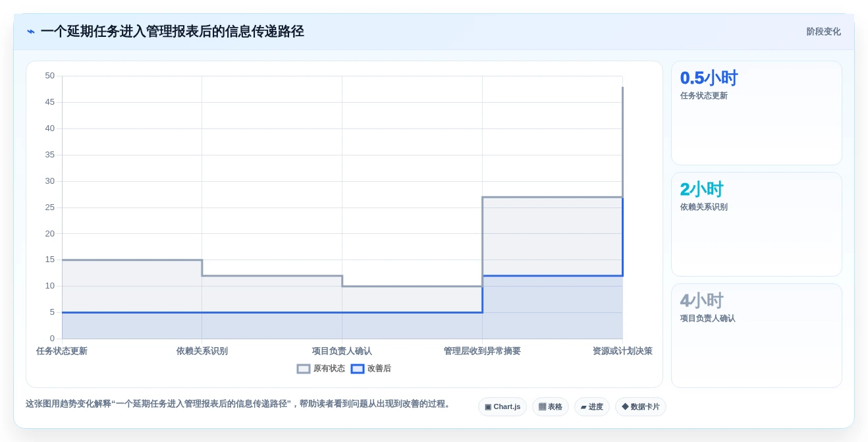Click the diamond icon in the 数据卡片 chip

pyautogui.click(x=625, y=407)
